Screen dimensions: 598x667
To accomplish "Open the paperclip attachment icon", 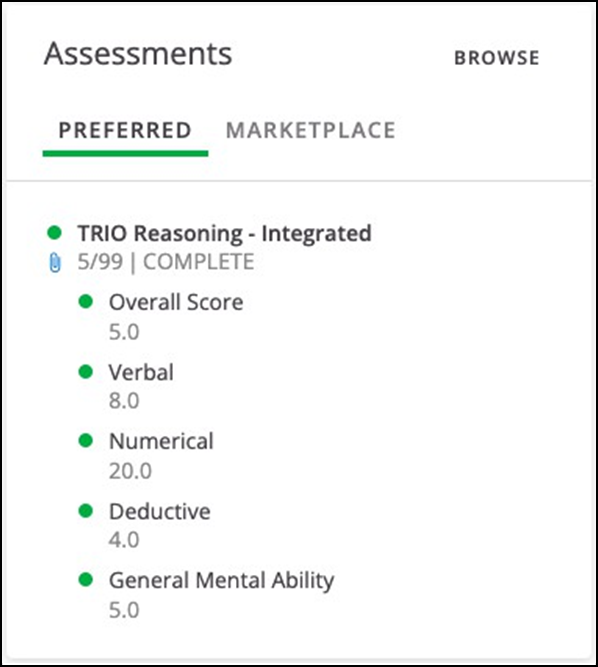I will coord(55,262).
